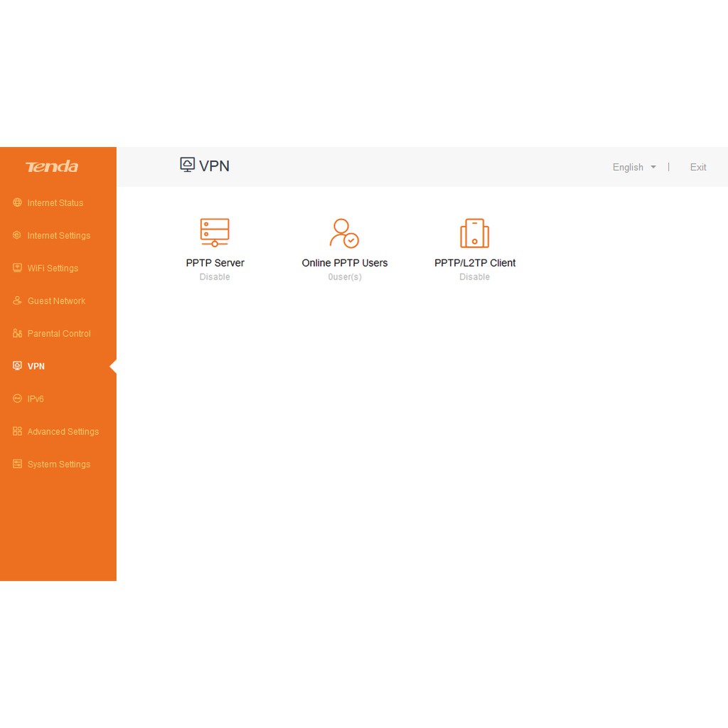Click the Parental Control sidebar icon
Screen dimensions: 728x728
(x=18, y=333)
